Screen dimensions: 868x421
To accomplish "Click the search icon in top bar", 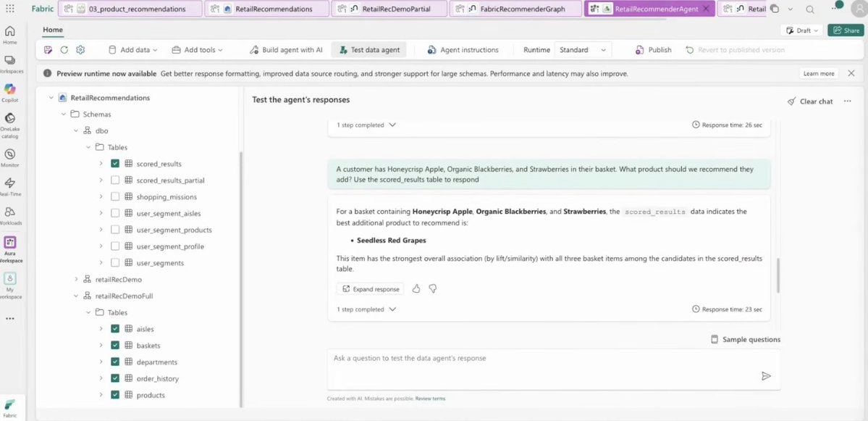I will tap(810, 9).
